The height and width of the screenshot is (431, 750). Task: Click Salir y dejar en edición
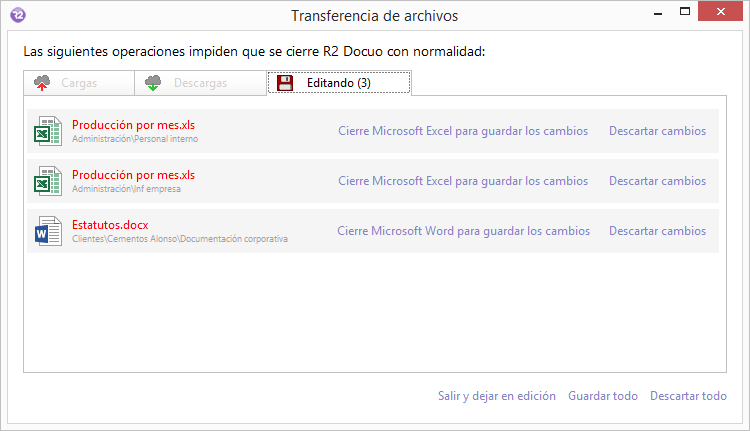coord(497,396)
